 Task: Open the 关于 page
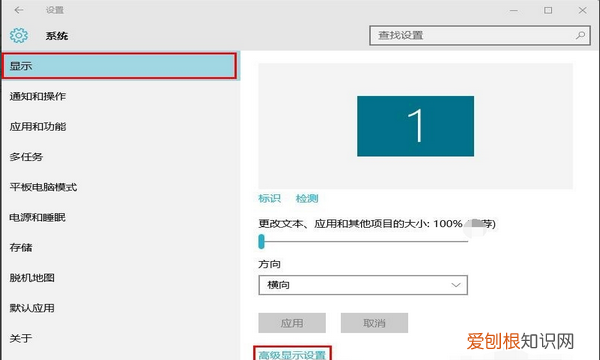coord(21,338)
